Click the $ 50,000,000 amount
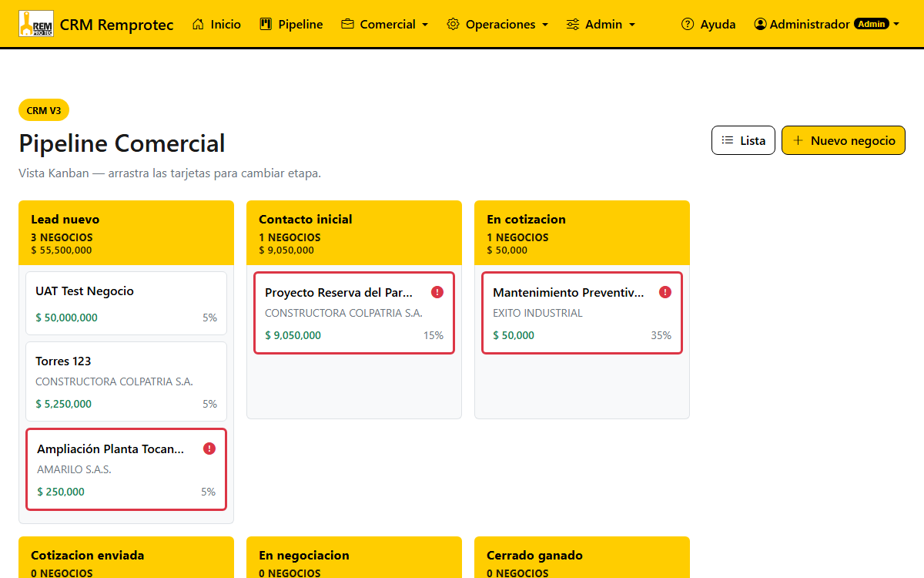 point(66,318)
